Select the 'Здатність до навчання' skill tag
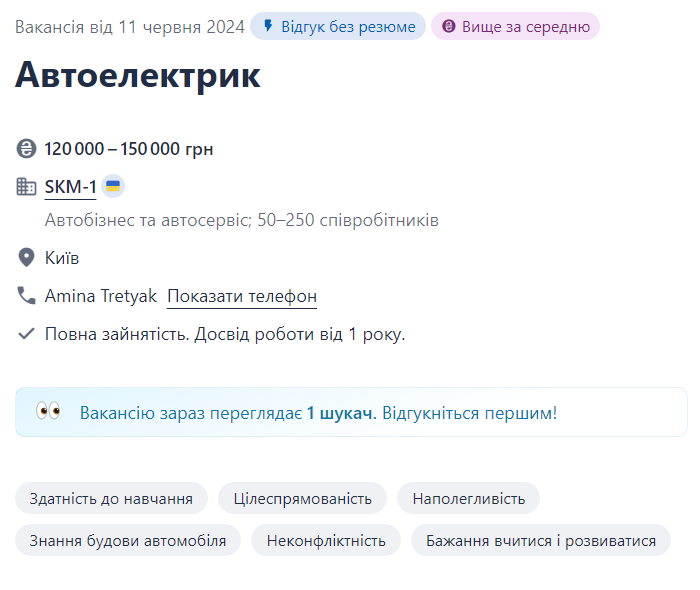 (112, 498)
